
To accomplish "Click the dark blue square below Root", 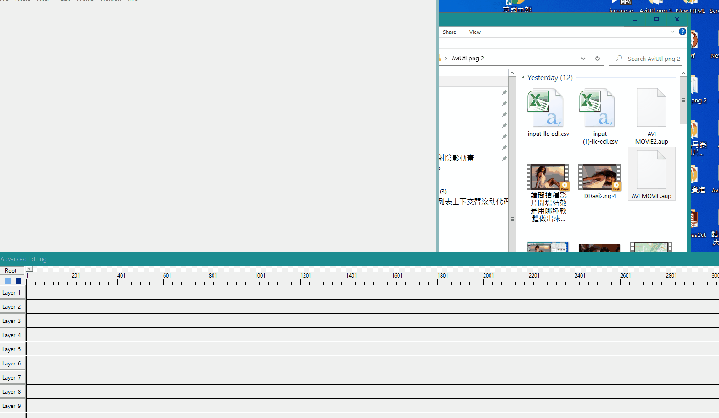I will pos(18,281).
